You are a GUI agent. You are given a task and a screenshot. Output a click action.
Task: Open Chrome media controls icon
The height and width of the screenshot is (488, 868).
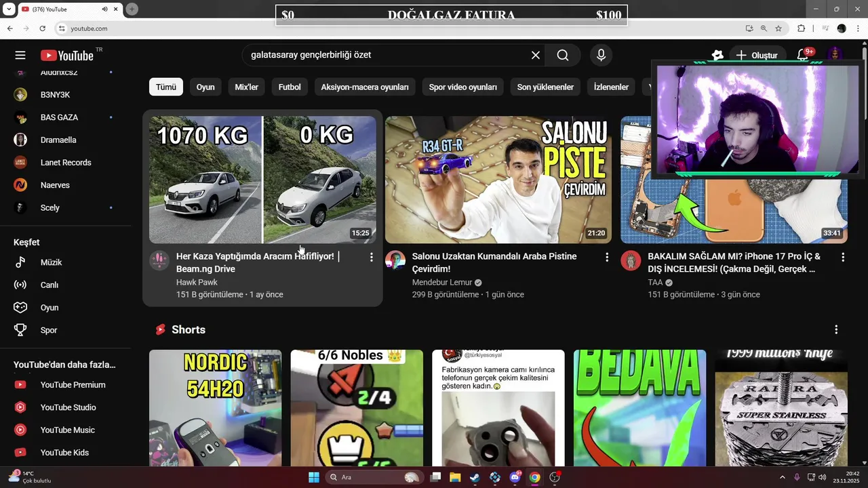pyautogui.click(x=825, y=28)
